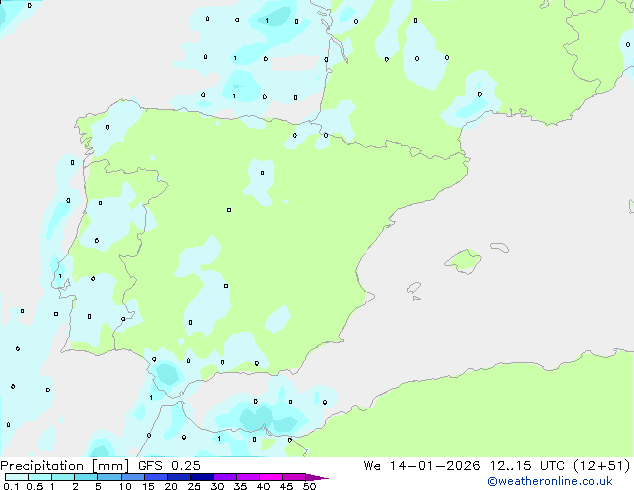Click the Menorca island outline
Image resolution: width=634 pixels, height=490 pixels.
pos(499,247)
